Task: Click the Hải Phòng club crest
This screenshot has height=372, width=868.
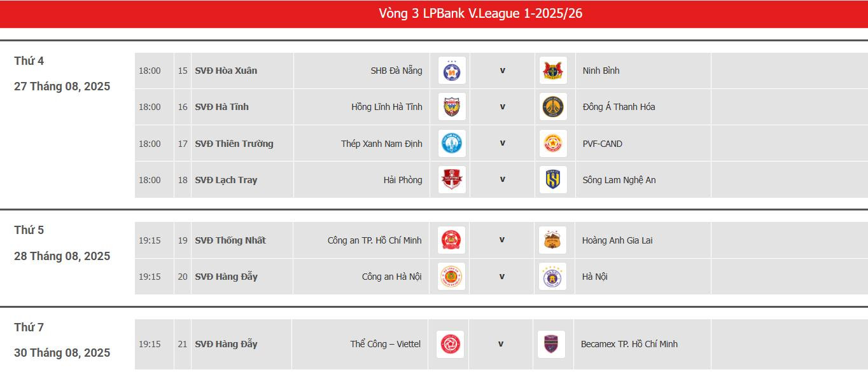Action: pyautogui.click(x=452, y=180)
